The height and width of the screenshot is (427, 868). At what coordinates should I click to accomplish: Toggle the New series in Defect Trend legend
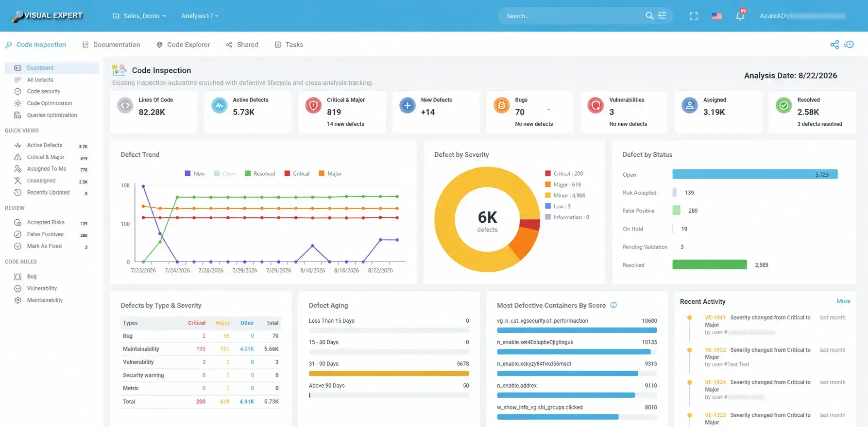[195, 173]
